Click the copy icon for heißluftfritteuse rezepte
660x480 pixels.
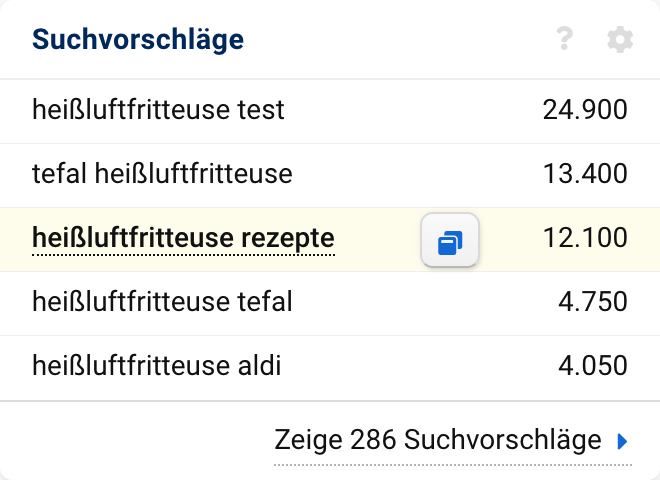450,240
